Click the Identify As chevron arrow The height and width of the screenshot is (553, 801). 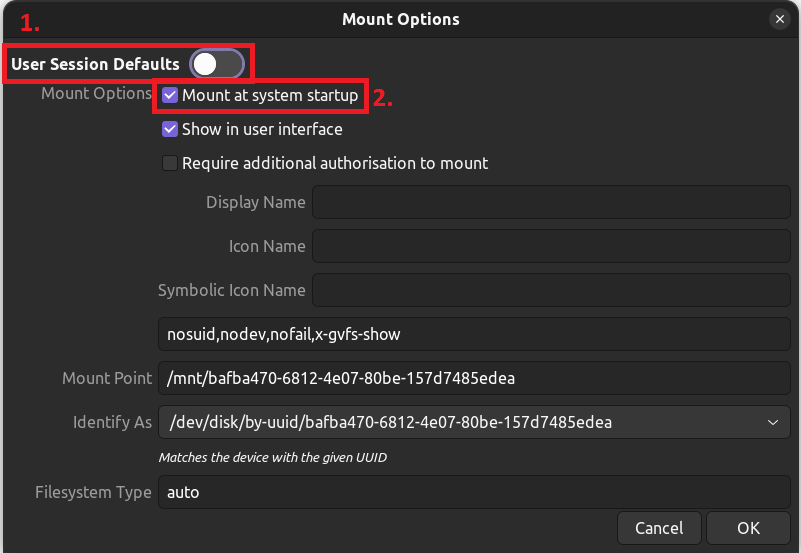click(x=773, y=422)
